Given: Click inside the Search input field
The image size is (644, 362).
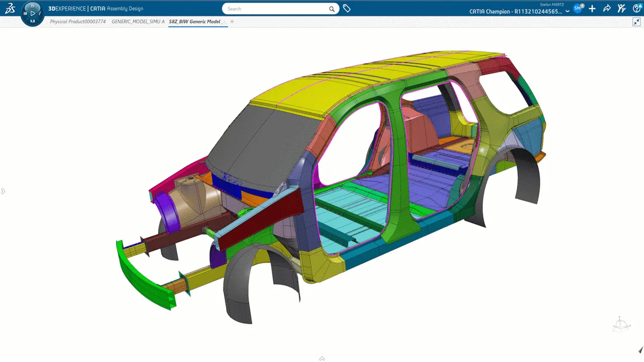Looking at the screenshot, I should tap(274, 9).
